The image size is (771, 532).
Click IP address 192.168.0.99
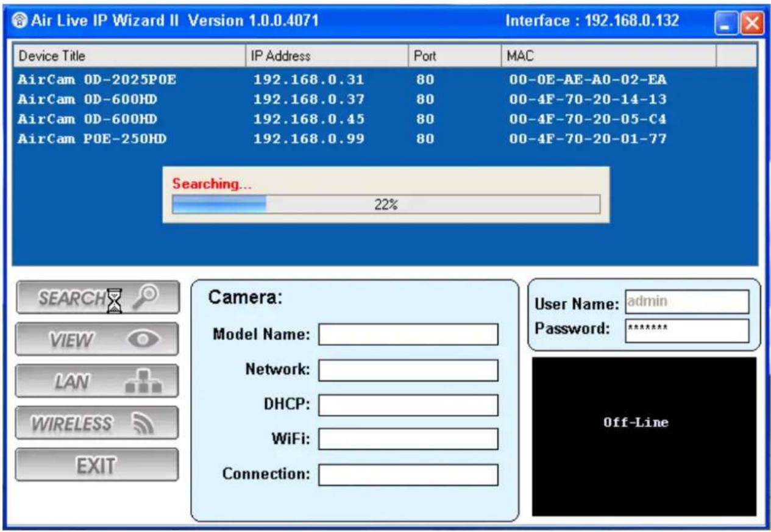click(309, 139)
